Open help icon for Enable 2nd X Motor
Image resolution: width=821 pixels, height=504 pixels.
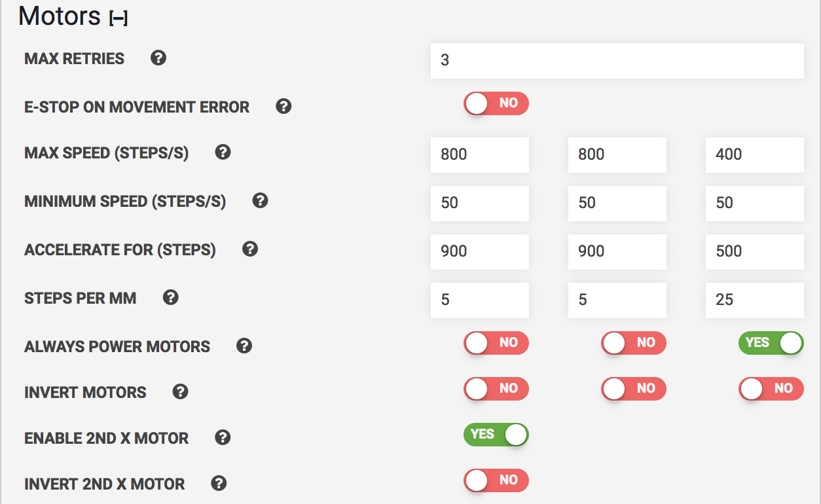click(223, 437)
